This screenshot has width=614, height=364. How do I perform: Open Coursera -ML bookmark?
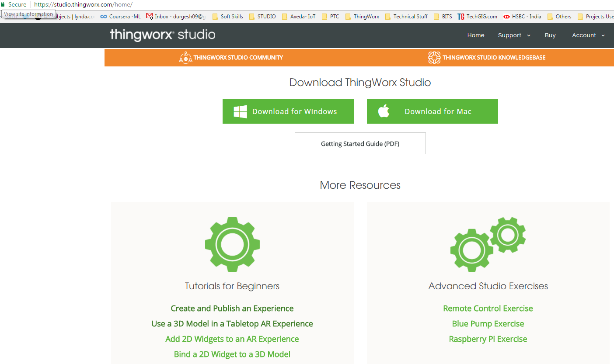pyautogui.click(x=121, y=17)
